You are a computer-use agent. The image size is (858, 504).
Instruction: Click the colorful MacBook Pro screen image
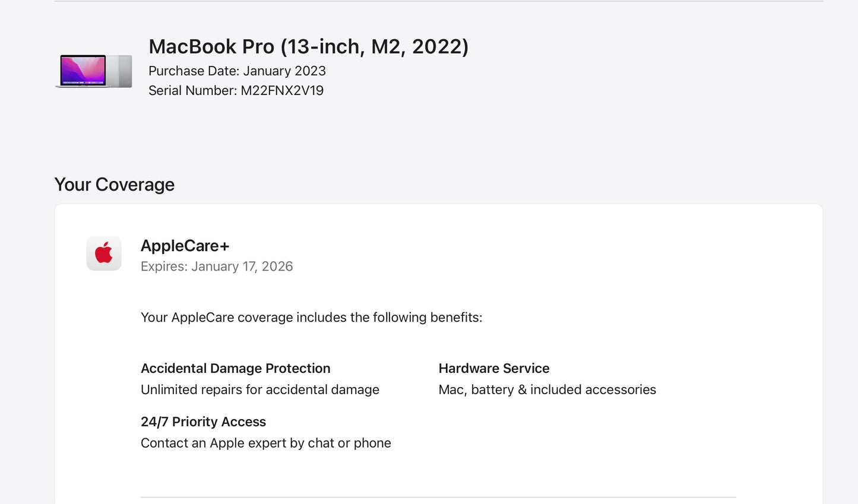[x=83, y=71]
